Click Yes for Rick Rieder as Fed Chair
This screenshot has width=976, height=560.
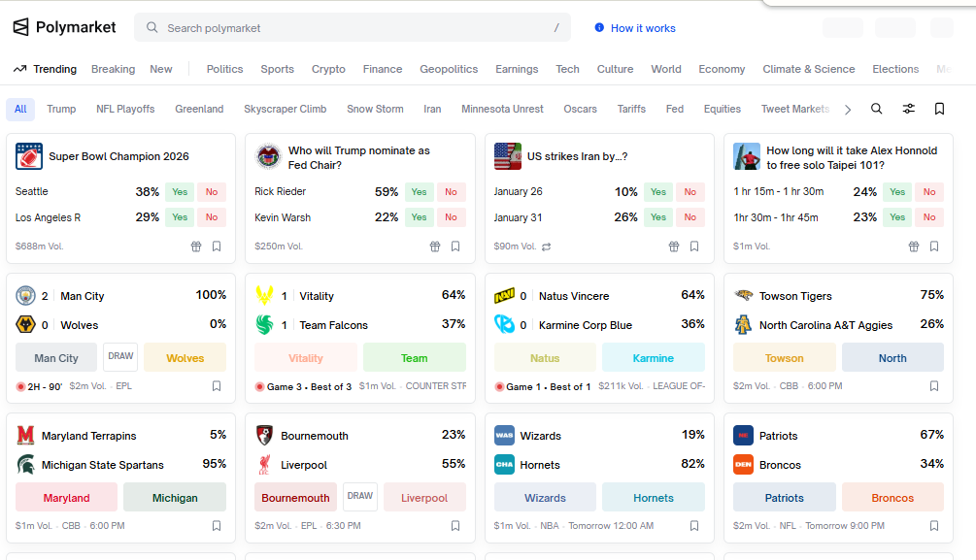(419, 191)
